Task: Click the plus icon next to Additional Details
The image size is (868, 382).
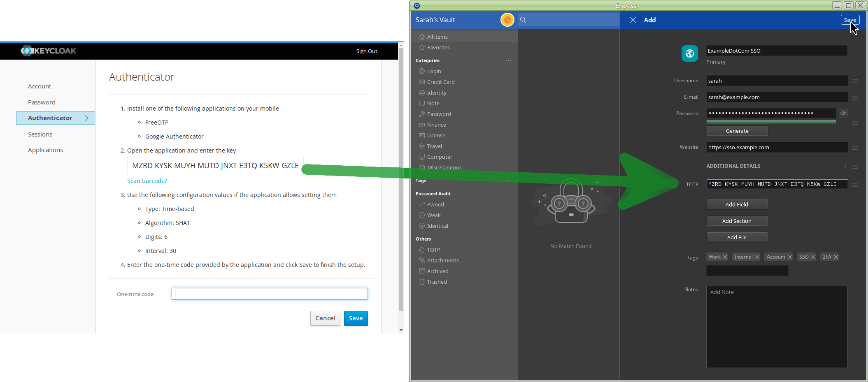Action: pos(845,166)
